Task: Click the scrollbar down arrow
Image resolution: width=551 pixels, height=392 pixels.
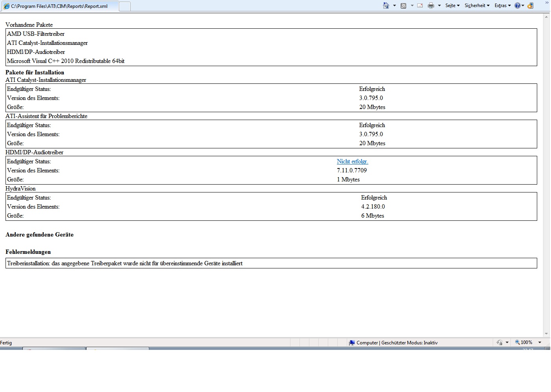Action: pos(547,334)
